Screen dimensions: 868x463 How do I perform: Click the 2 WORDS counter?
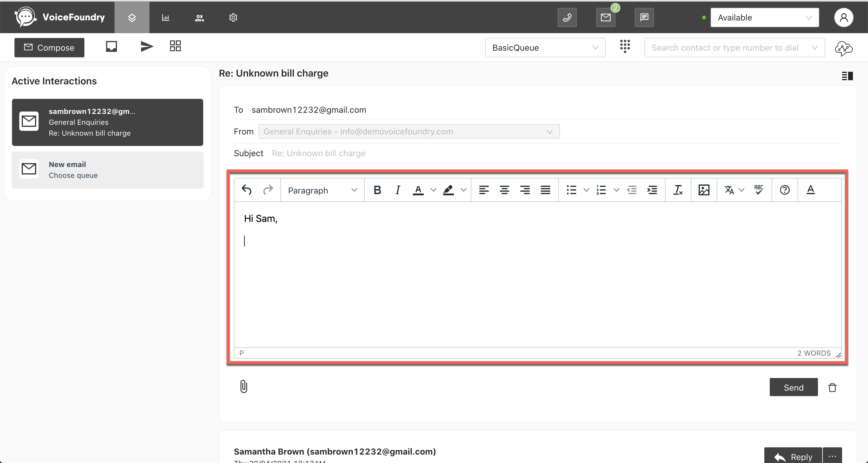tap(814, 353)
